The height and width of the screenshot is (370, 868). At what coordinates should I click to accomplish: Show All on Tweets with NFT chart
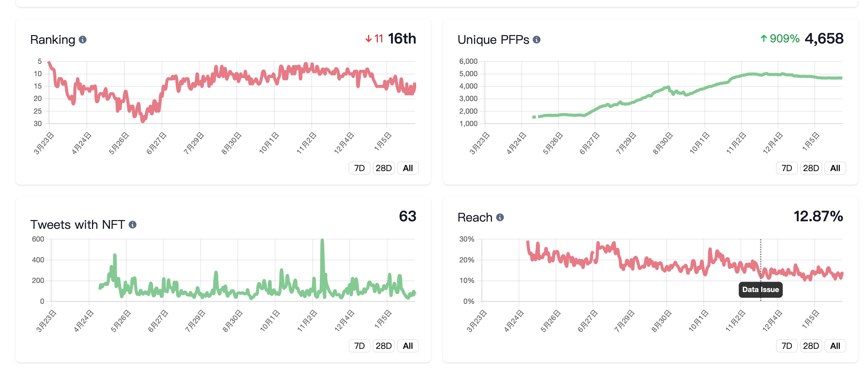[408, 346]
